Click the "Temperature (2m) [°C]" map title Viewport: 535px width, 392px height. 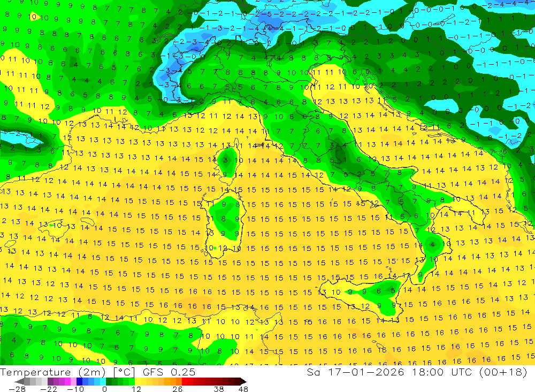tap(67, 372)
